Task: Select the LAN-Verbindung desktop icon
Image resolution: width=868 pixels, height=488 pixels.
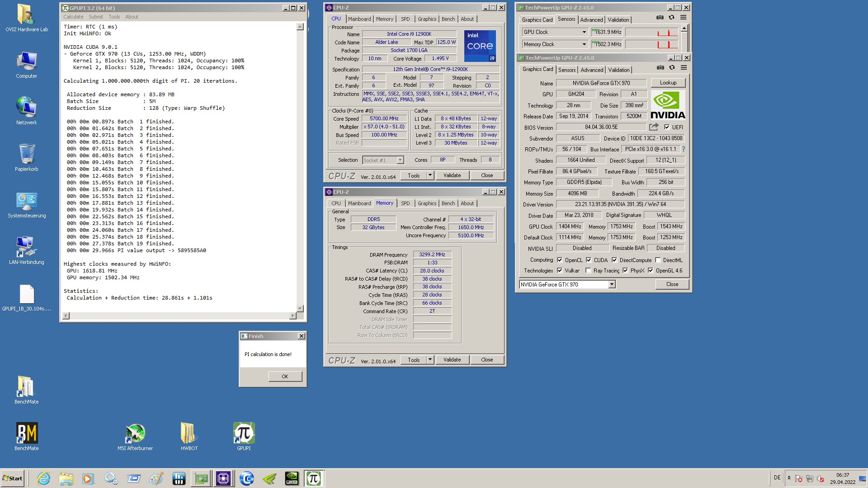Action: click(26, 251)
